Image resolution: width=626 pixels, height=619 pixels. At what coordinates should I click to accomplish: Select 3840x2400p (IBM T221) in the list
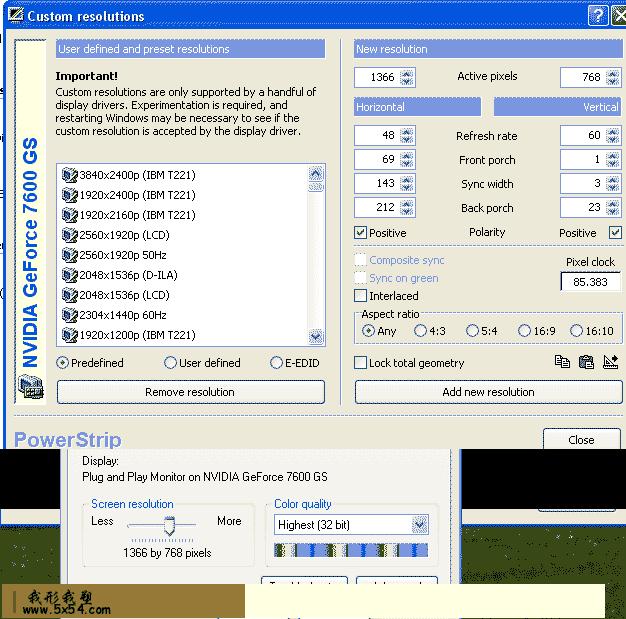(x=137, y=175)
